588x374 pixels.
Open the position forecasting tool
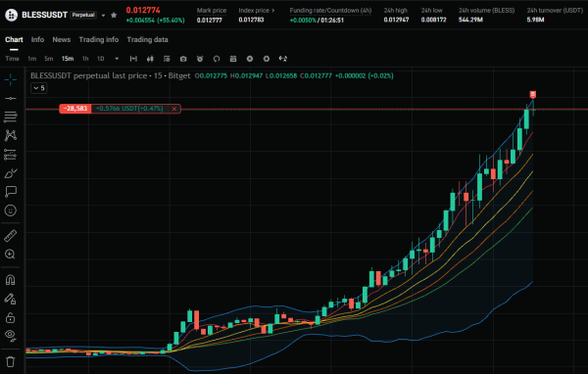pos(11,155)
